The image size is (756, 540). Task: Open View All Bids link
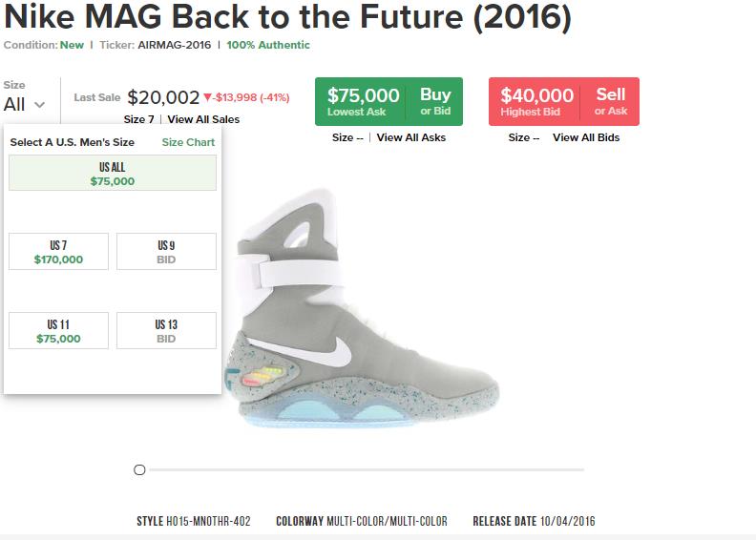pos(586,137)
